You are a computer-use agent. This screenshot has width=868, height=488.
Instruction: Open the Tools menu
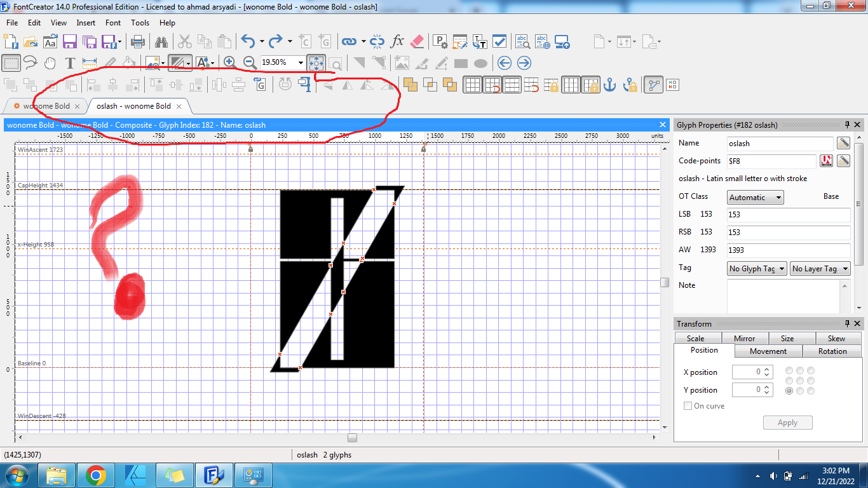140,22
